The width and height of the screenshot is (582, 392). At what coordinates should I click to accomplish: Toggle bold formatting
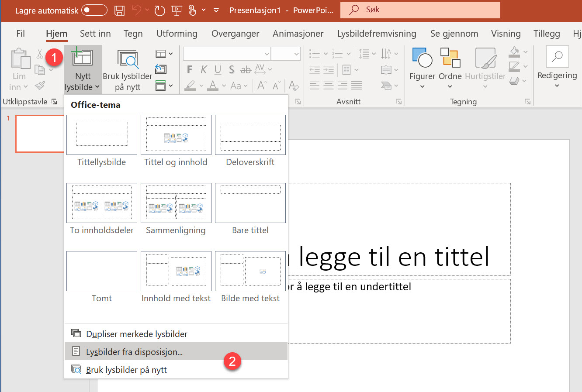(x=189, y=69)
